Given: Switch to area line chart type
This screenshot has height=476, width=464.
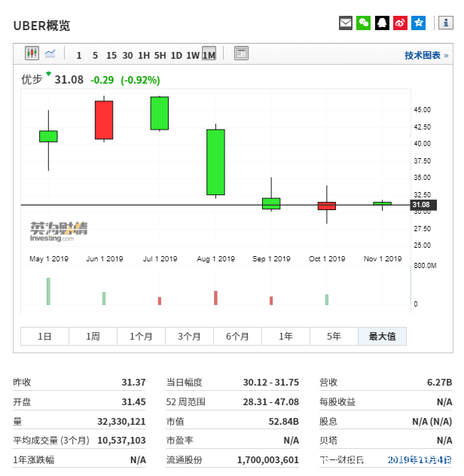Looking at the screenshot, I should click(50, 53).
